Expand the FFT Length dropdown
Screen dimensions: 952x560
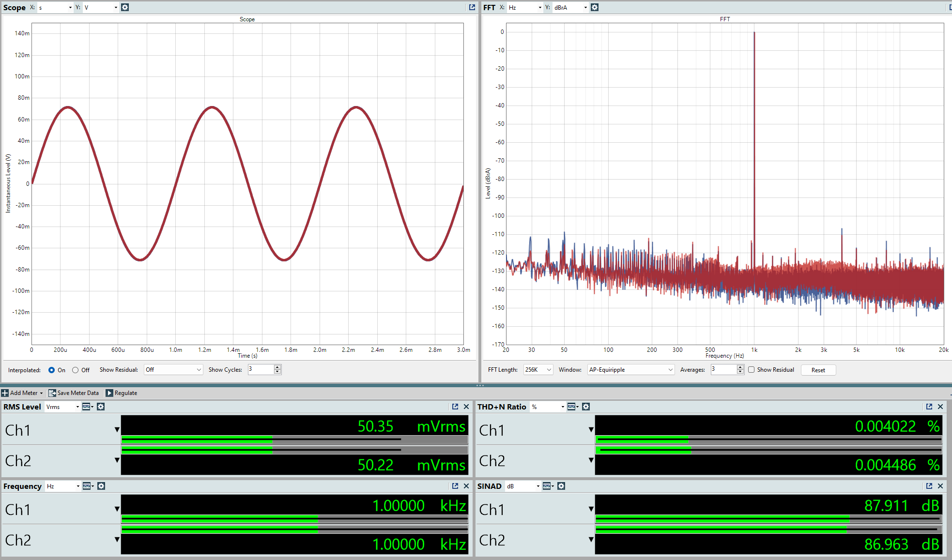(538, 370)
